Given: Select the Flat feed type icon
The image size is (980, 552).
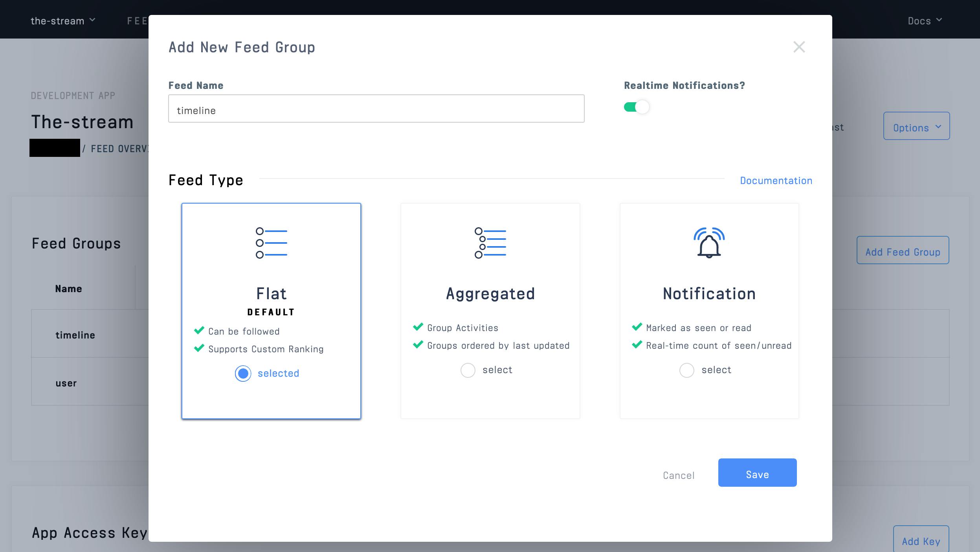Looking at the screenshot, I should pos(271,242).
